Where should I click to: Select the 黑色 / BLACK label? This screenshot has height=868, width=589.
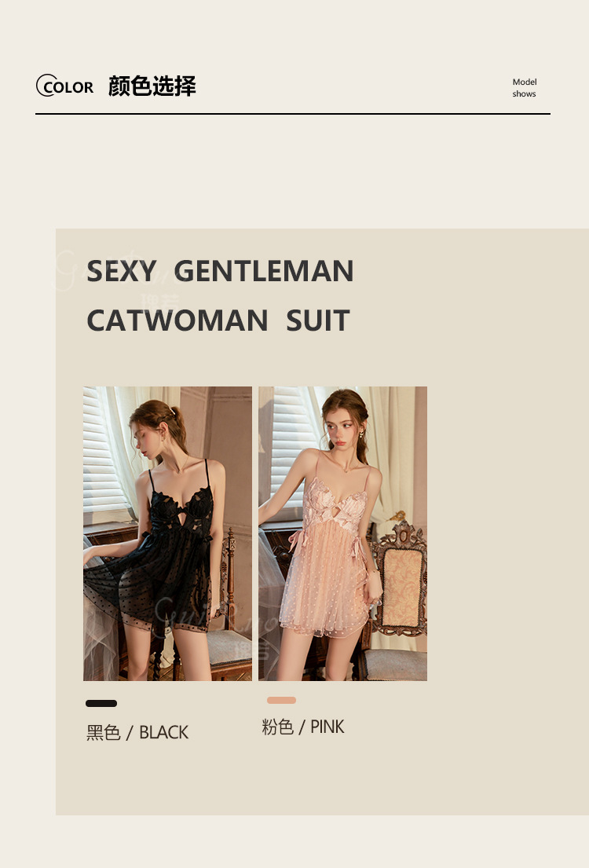click(x=137, y=732)
